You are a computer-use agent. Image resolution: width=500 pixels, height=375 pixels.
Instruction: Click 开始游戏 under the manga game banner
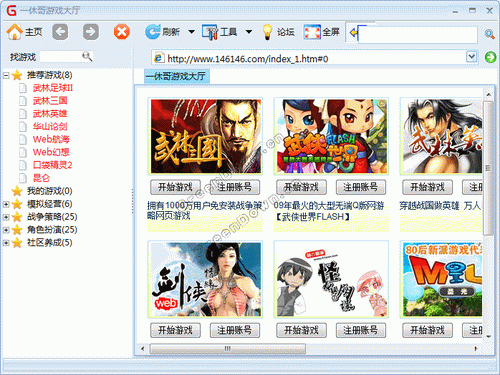coord(301,330)
